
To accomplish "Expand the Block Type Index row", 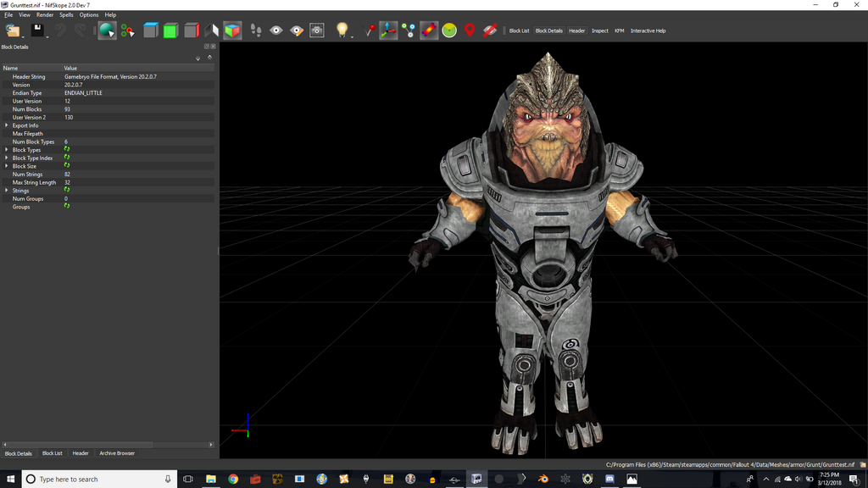I will 7,158.
